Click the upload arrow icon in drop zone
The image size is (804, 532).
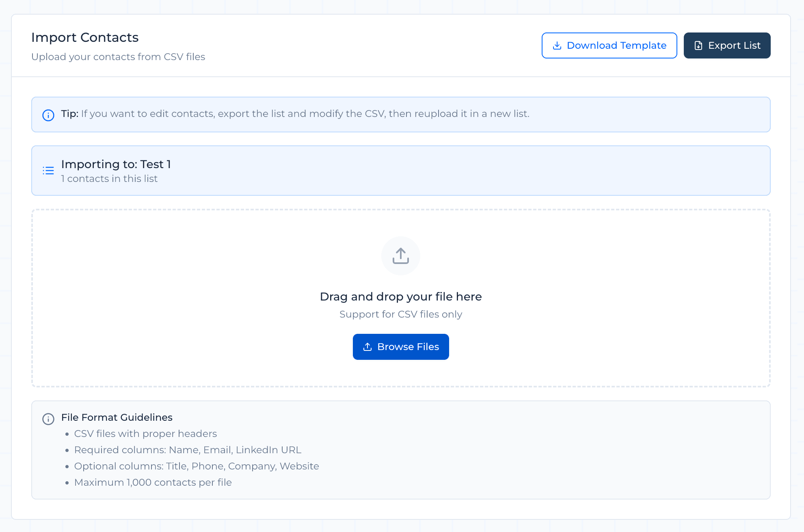tap(401, 256)
